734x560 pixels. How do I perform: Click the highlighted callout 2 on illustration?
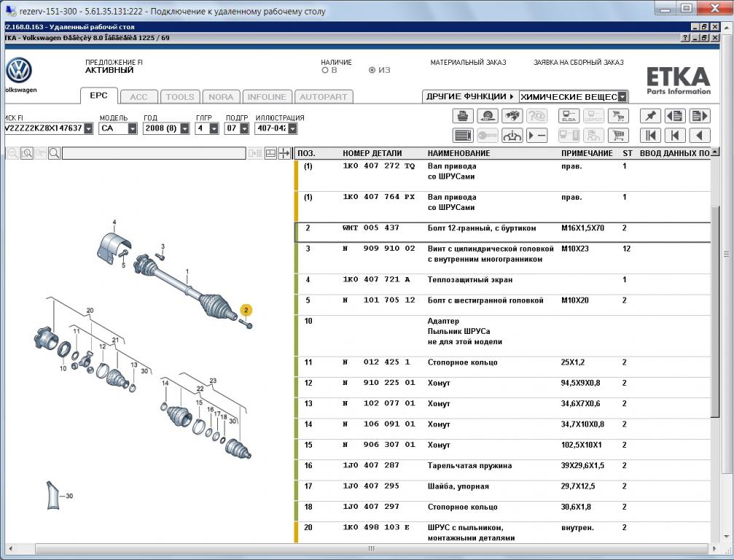tap(246, 310)
